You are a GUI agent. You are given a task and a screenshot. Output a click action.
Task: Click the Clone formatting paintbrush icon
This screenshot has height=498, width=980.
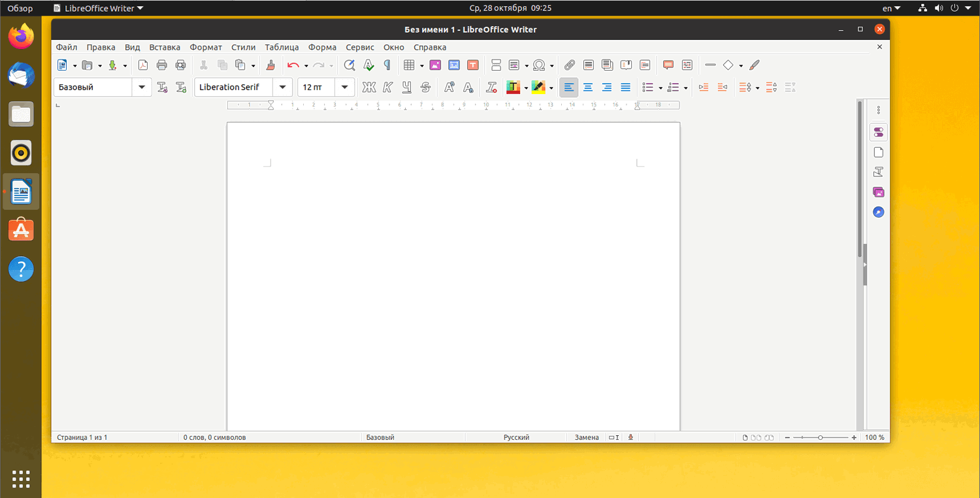coord(270,65)
